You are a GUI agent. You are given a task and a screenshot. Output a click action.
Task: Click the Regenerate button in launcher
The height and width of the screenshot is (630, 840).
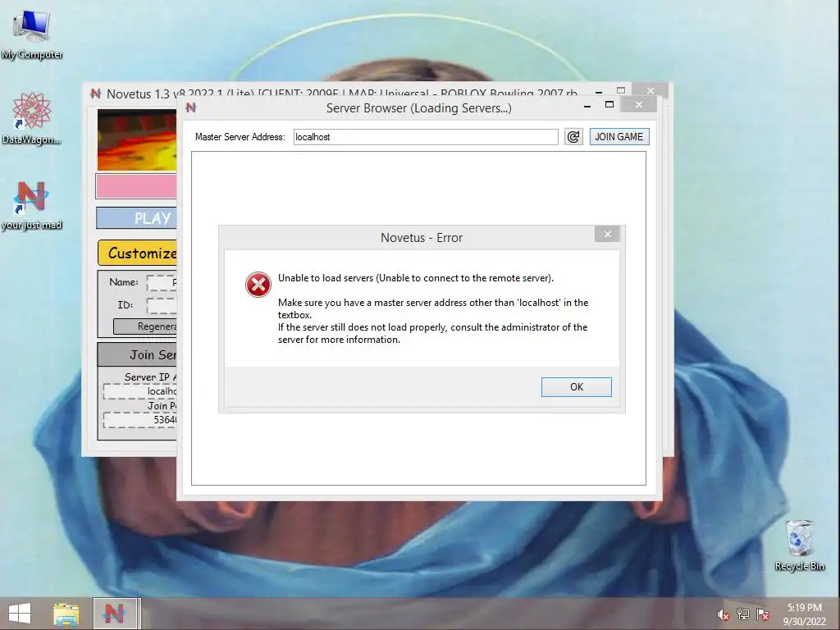pos(144,326)
